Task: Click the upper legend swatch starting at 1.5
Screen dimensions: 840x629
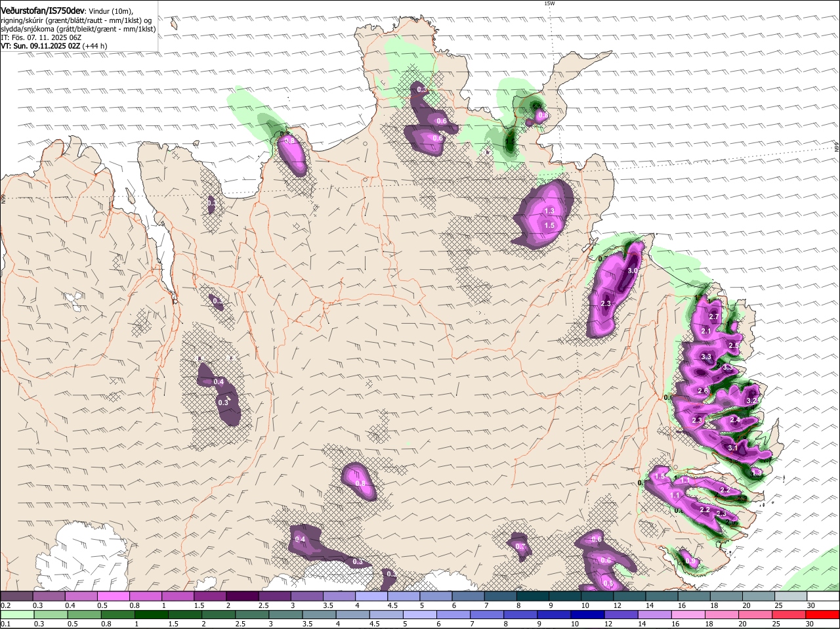Action: point(210,596)
